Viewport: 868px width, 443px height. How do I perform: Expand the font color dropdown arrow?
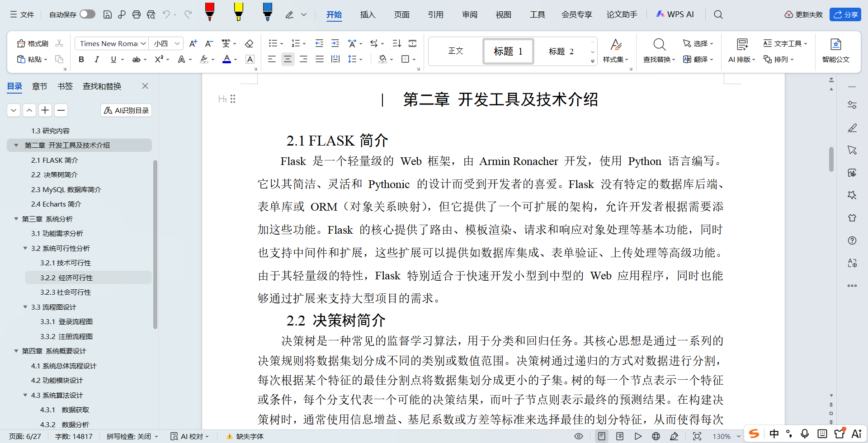click(x=236, y=59)
